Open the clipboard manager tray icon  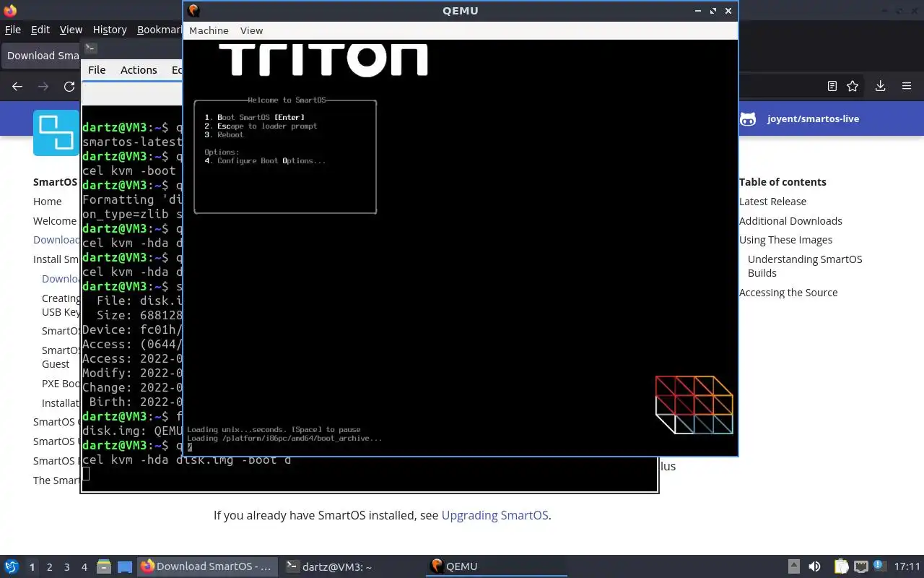point(841,566)
